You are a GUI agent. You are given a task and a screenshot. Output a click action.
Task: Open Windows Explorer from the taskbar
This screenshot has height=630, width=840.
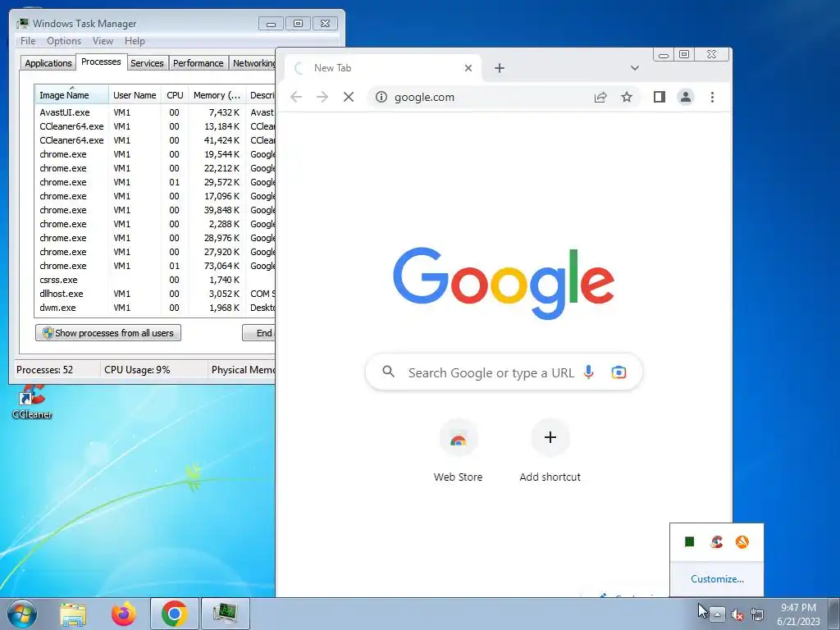(x=73, y=614)
